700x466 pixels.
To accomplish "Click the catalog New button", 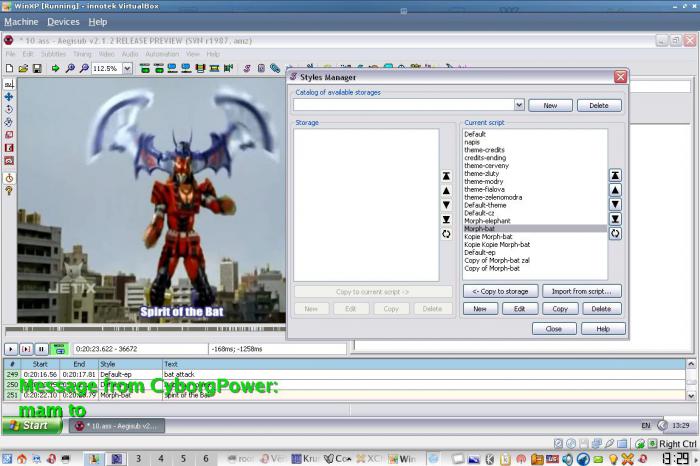I will [550, 105].
